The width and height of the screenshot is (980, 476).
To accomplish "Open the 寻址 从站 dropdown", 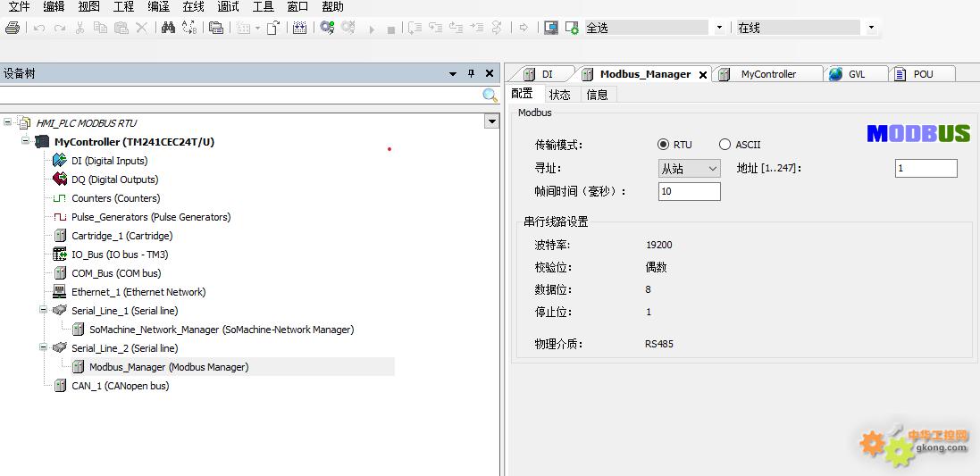I will pos(690,169).
